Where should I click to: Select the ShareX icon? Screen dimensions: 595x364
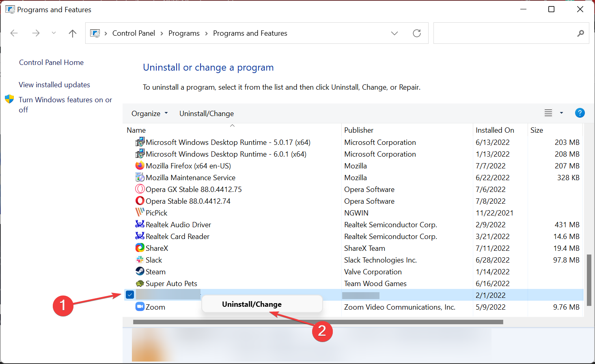point(140,248)
